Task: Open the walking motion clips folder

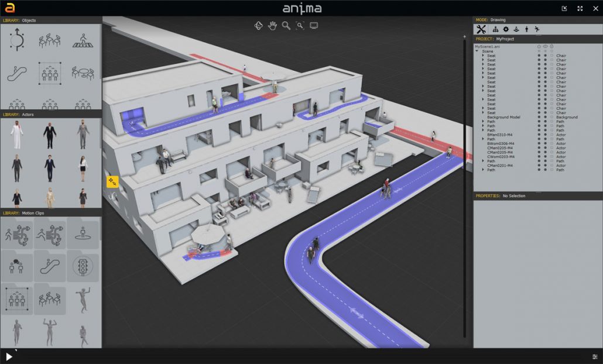Action: click(17, 233)
